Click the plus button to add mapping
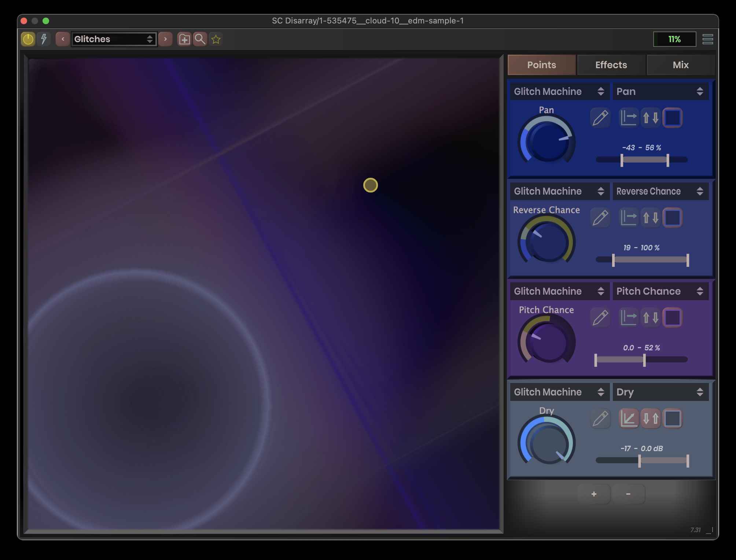This screenshot has height=560, width=736. (594, 494)
